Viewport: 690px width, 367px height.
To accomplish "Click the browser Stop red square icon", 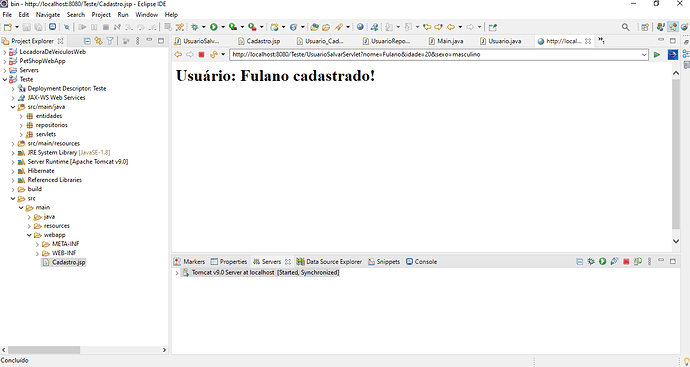I will 202,55.
